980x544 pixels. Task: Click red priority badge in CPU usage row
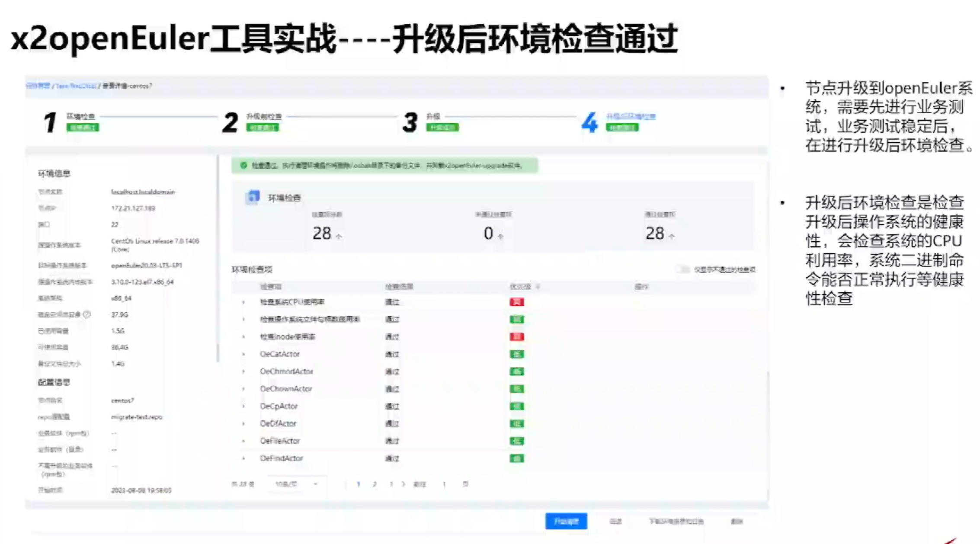coord(517,302)
